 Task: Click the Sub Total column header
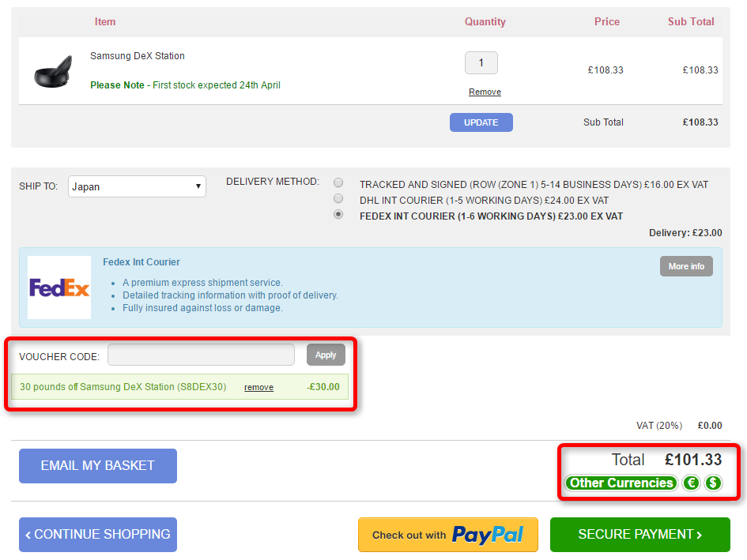point(691,21)
